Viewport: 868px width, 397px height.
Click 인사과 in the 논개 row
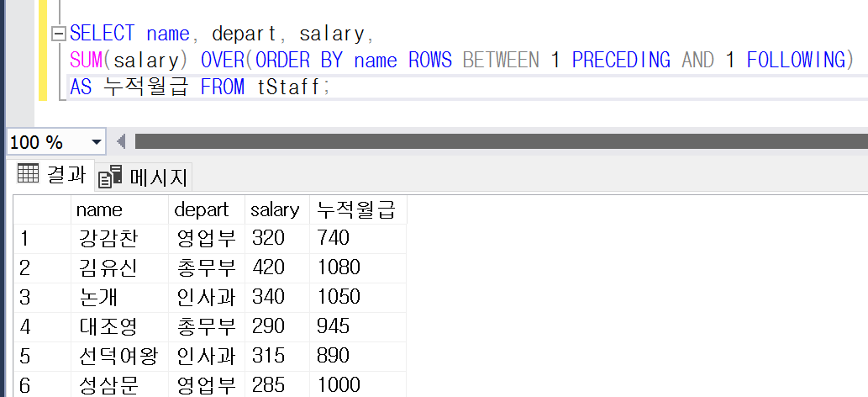tap(207, 297)
